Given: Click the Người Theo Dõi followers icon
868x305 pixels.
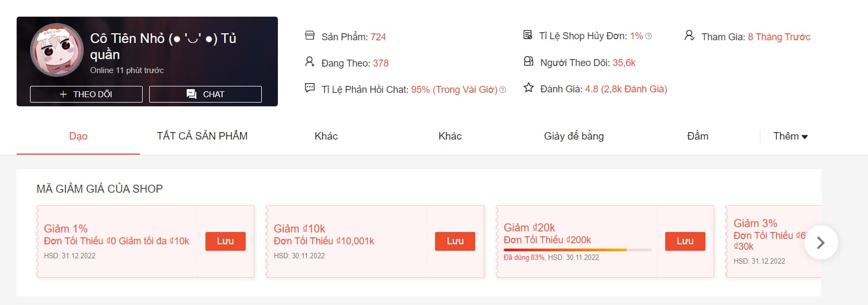Looking at the screenshot, I should [x=528, y=61].
